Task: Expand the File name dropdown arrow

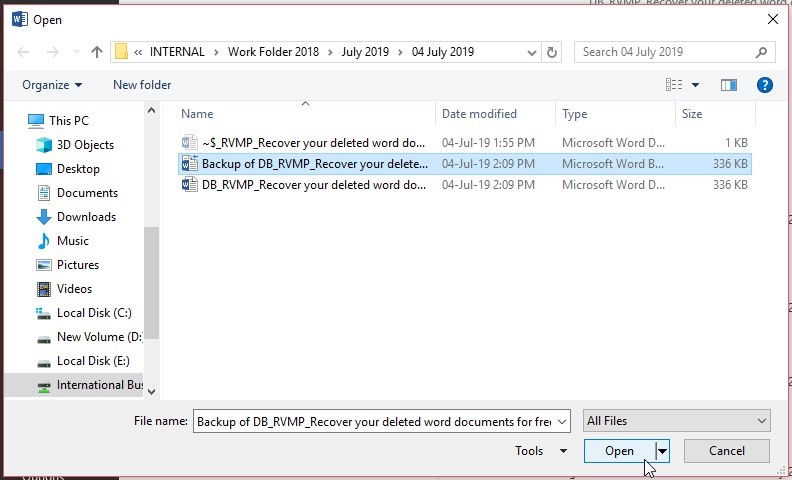Action: (562, 421)
